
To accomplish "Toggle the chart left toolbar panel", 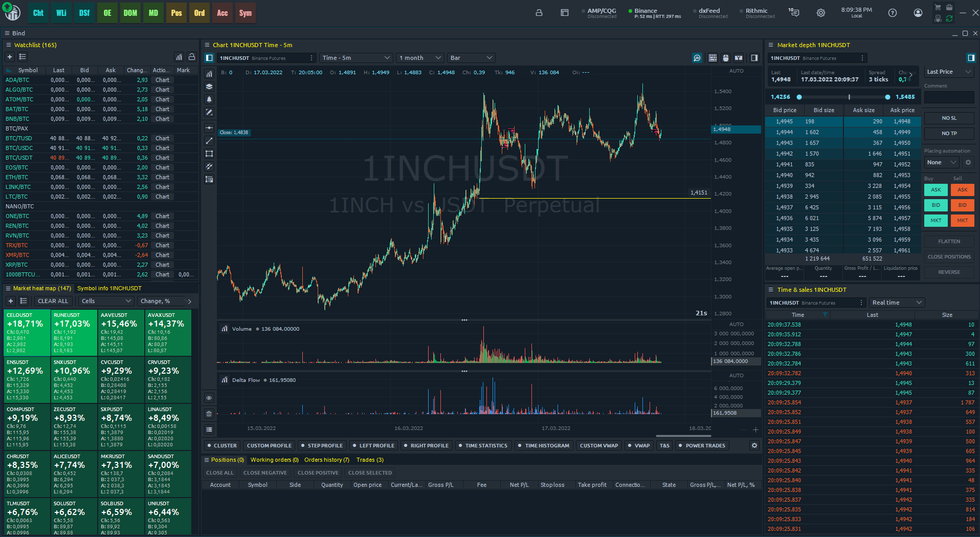I will pos(209,58).
